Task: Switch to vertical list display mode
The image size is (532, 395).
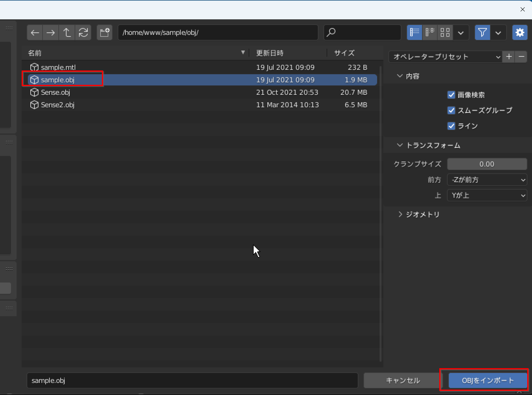Action: pyautogui.click(x=414, y=32)
